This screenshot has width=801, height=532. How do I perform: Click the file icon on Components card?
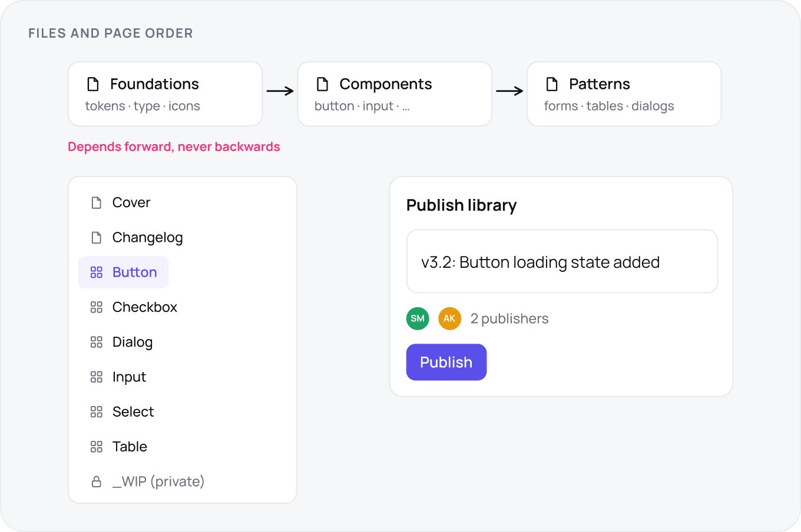(322, 84)
